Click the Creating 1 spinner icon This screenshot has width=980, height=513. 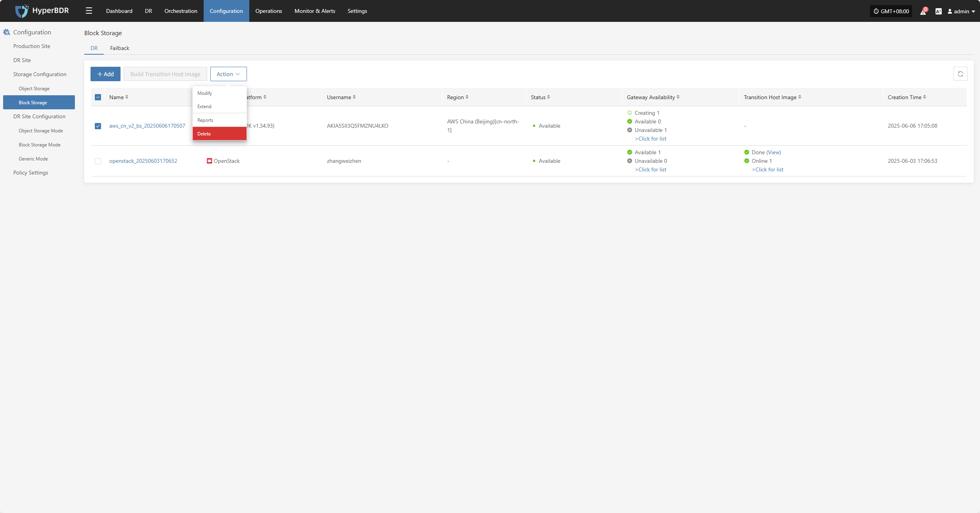point(630,113)
